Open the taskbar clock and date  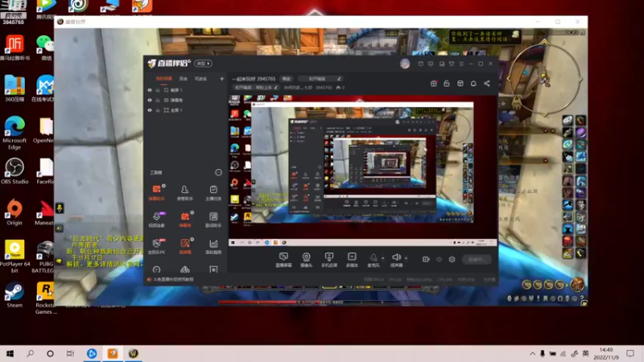click(x=606, y=353)
